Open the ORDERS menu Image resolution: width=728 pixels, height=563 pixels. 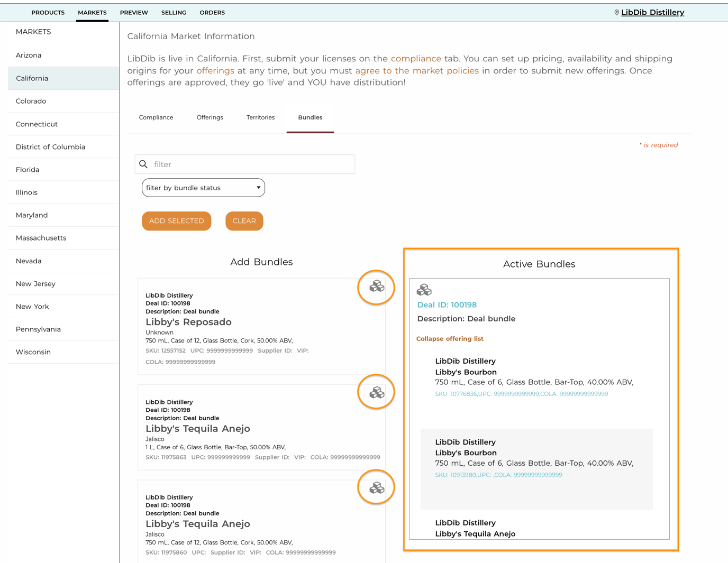212,13
